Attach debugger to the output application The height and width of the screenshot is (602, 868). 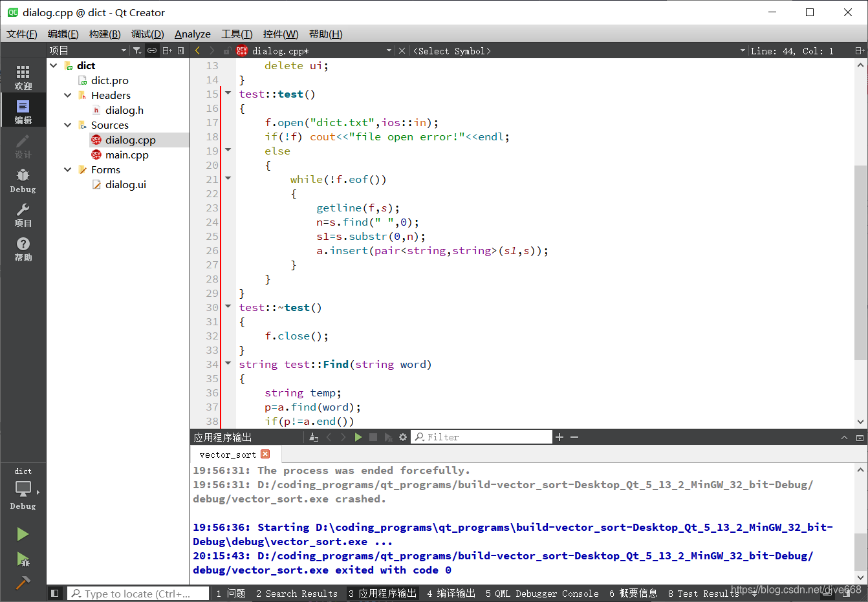point(388,437)
